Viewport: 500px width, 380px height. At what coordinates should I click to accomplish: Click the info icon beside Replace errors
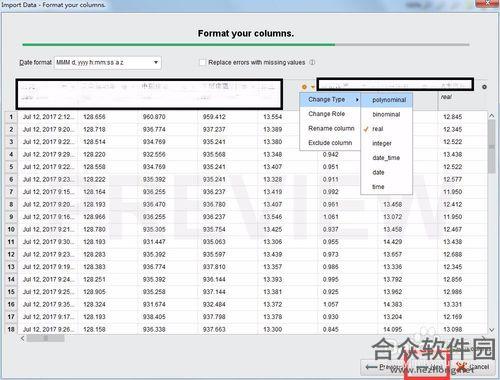click(312, 62)
